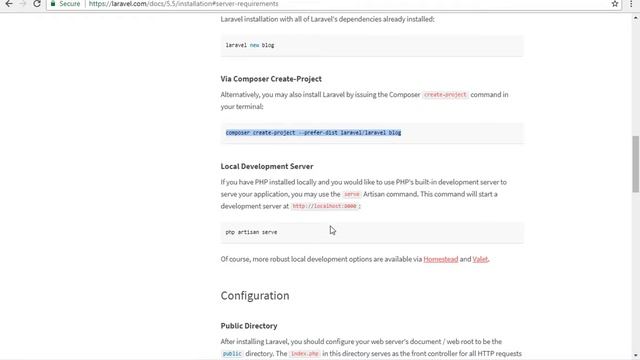Click the inline 'http://localhost:8000' code snippet

click(x=324, y=206)
